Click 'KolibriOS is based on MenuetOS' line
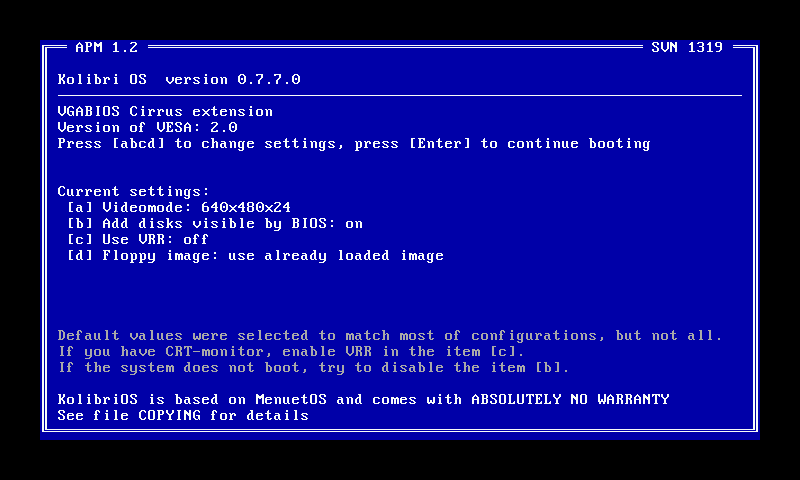The height and width of the screenshot is (480, 800). pos(363,399)
